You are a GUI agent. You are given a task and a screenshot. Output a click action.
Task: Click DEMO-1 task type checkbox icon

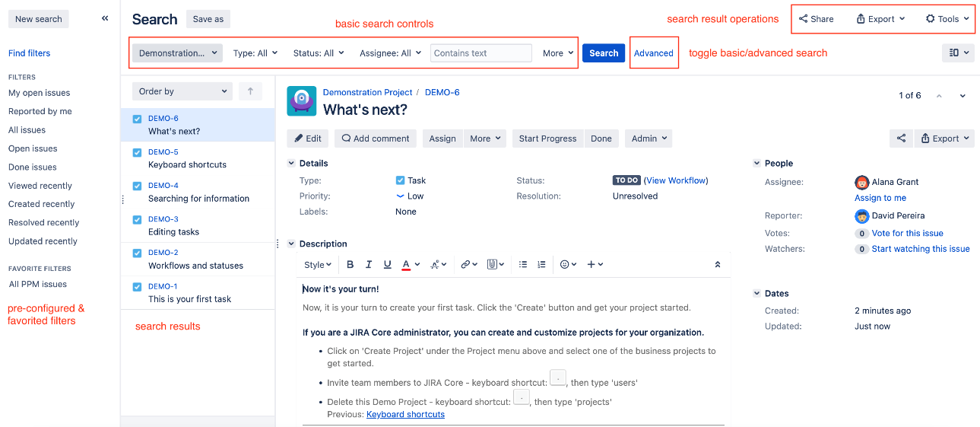[x=137, y=287]
